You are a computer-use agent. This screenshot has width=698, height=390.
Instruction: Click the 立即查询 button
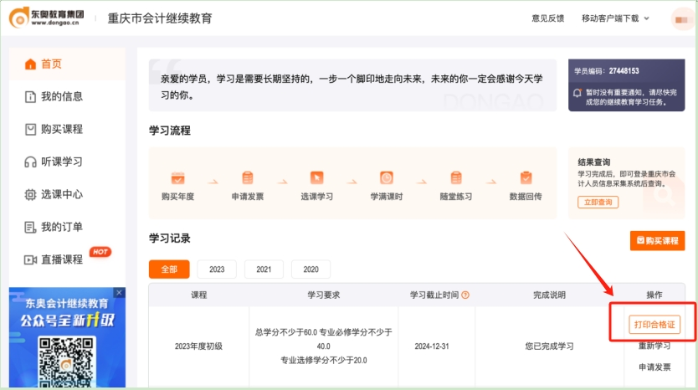[598, 202]
